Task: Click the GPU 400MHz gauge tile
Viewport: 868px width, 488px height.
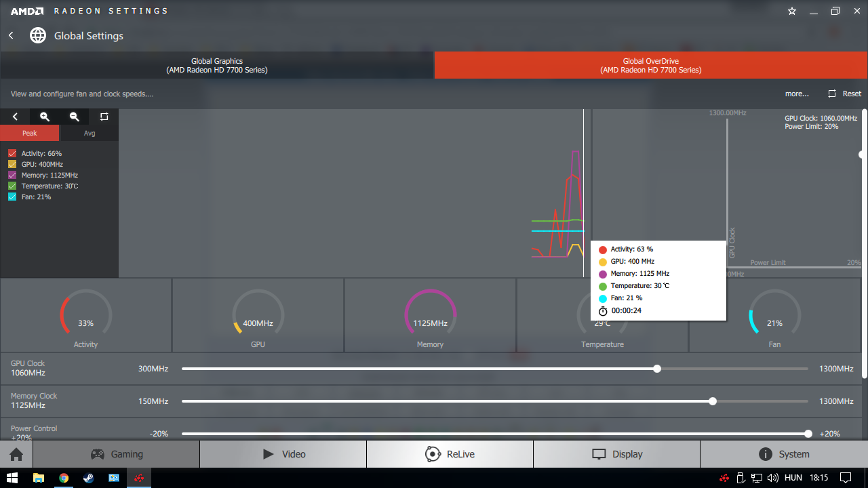Action: pyautogui.click(x=258, y=315)
